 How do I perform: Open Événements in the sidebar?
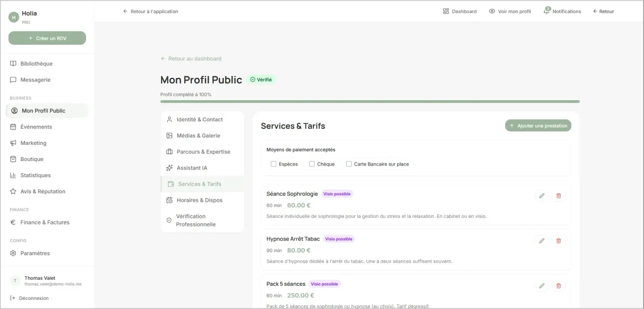[x=47, y=127]
